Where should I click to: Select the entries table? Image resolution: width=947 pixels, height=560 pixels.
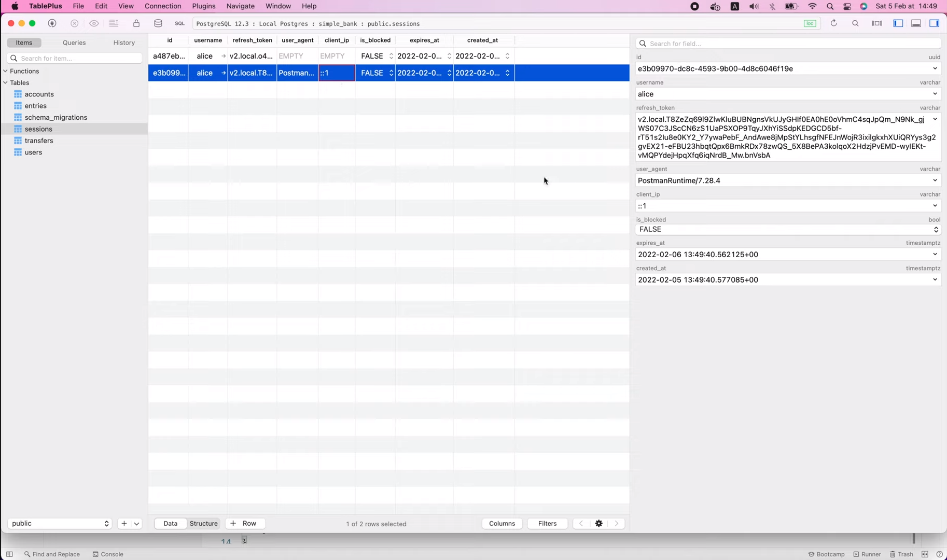pos(36,106)
